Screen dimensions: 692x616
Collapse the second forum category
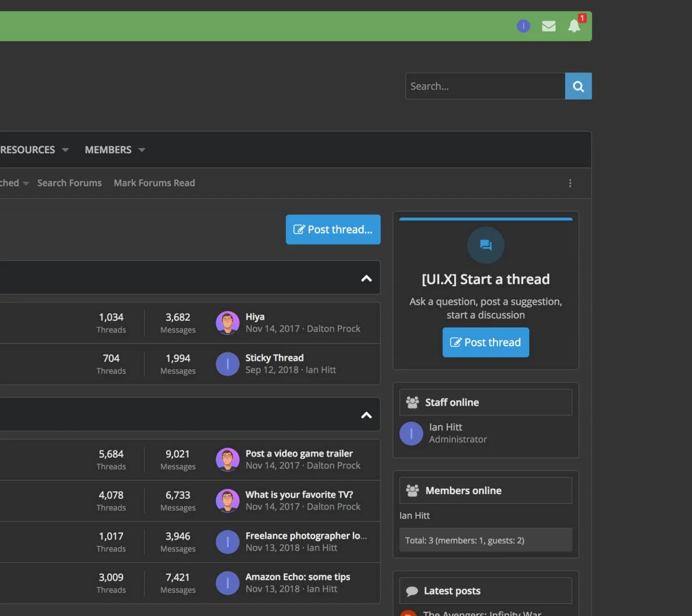[x=366, y=415]
